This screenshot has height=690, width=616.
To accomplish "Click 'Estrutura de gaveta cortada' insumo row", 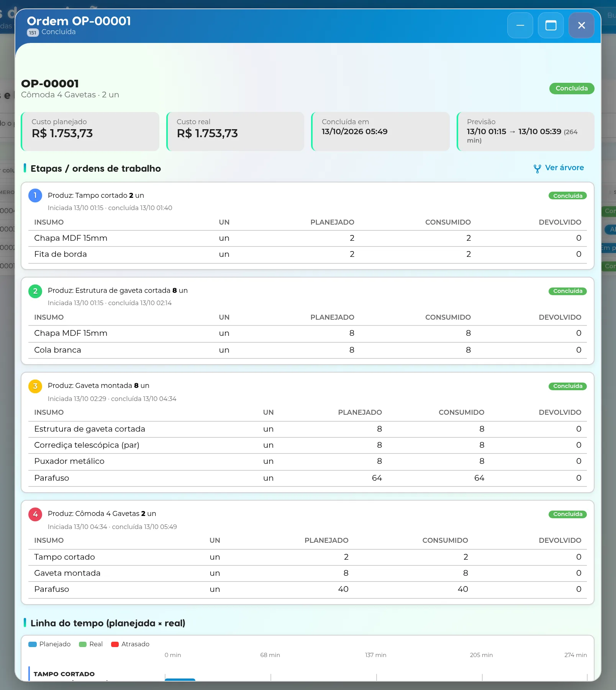I will click(x=308, y=429).
